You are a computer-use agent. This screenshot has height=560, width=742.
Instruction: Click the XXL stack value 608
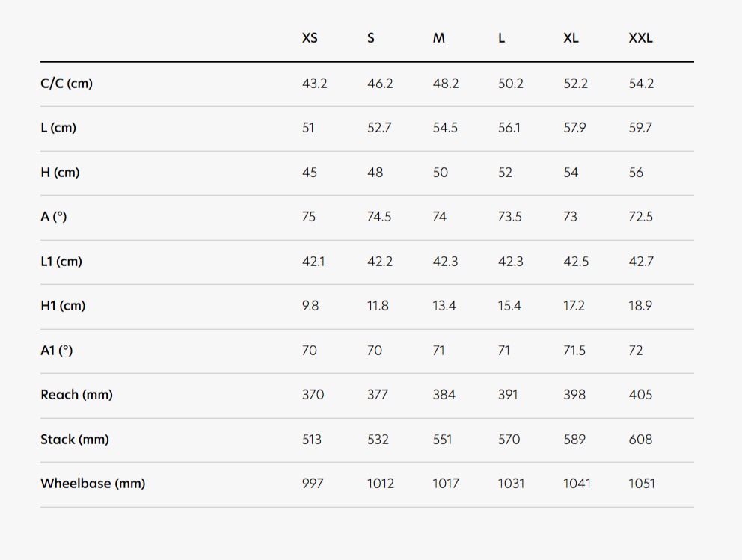[x=640, y=440]
